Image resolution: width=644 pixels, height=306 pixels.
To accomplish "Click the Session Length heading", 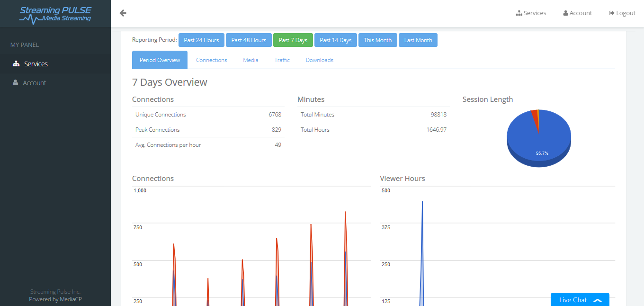I will click(488, 99).
